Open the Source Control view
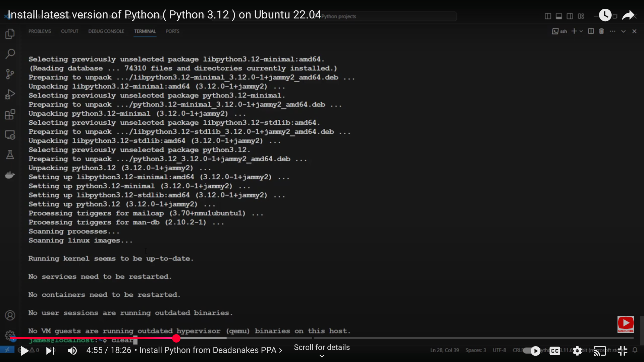This screenshot has height=362, width=644. point(10,74)
